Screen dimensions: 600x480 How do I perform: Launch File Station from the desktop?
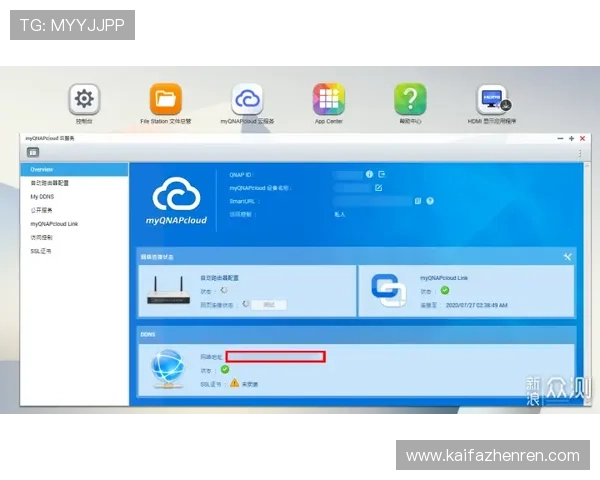tap(166, 99)
